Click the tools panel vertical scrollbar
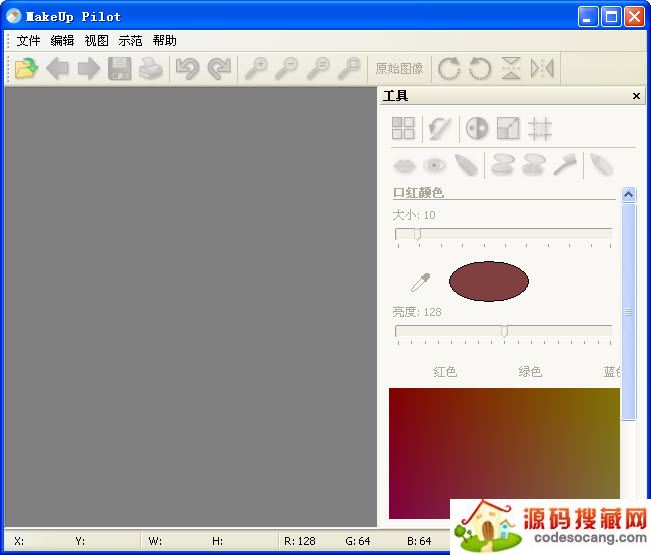The image size is (651, 555). tap(628, 312)
